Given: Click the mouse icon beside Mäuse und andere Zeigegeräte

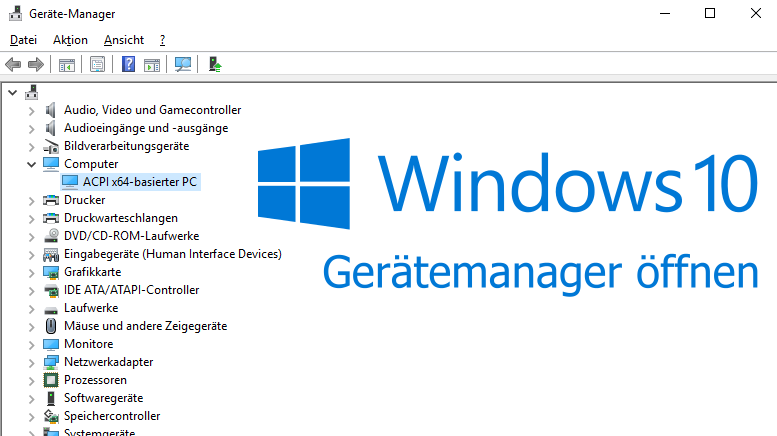Looking at the screenshot, I should point(51,326).
